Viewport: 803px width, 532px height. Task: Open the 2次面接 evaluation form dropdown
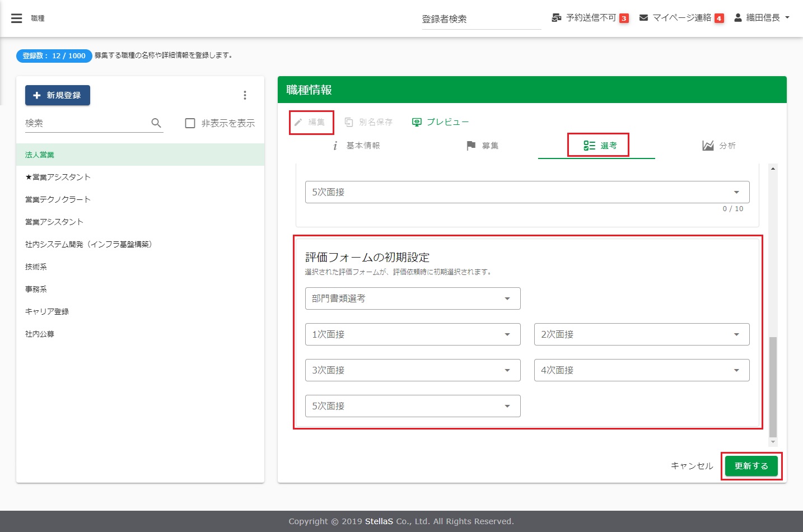point(641,334)
